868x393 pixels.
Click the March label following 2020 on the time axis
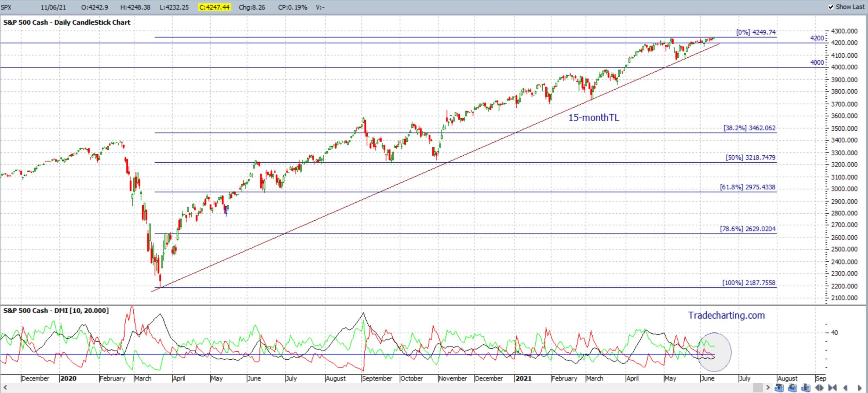point(143,378)
